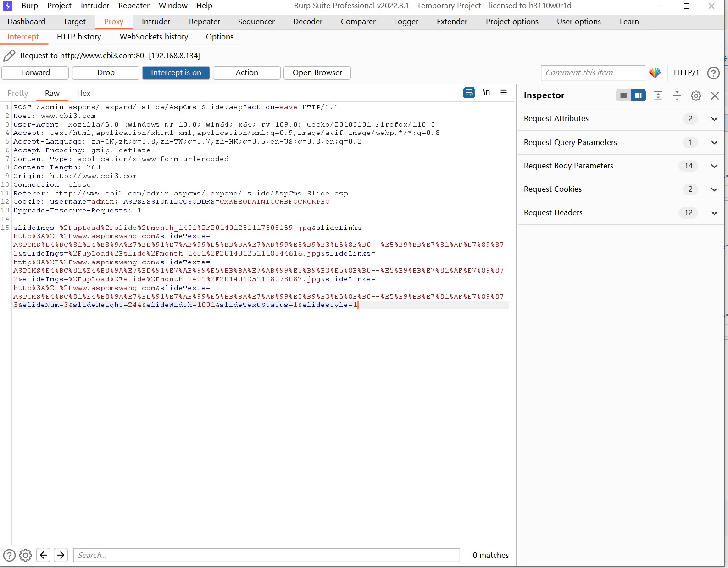
Task: Switch to the Repeater tool tab
Action: tap(205, 22)
